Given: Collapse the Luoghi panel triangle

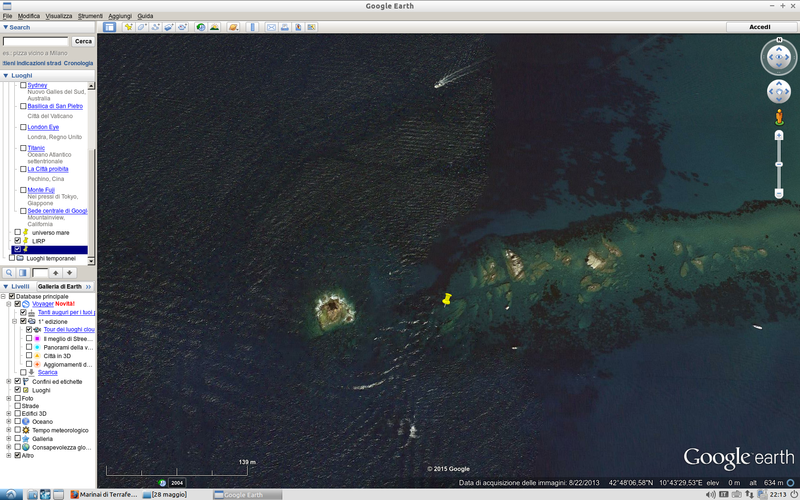Looking at the screenshot, I should tap(6, 75).
